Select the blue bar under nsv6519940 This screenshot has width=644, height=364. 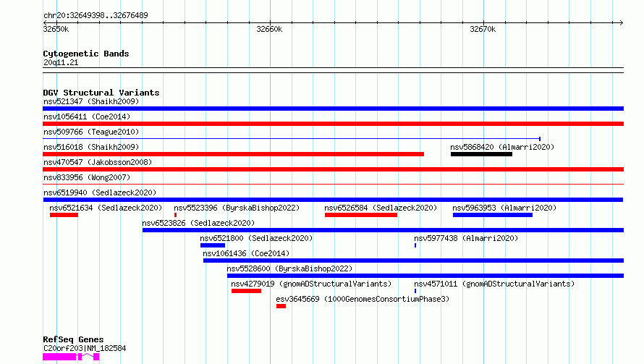pos(333,200)
